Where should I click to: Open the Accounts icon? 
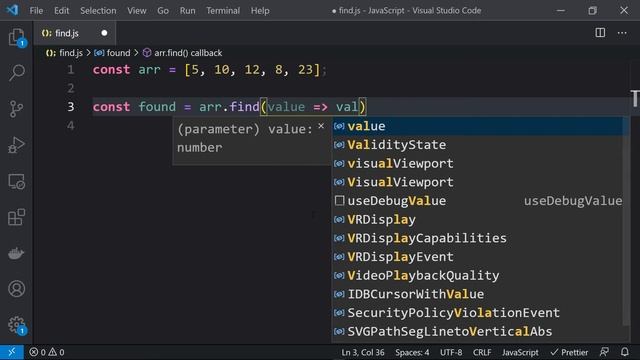pos(16,289)
